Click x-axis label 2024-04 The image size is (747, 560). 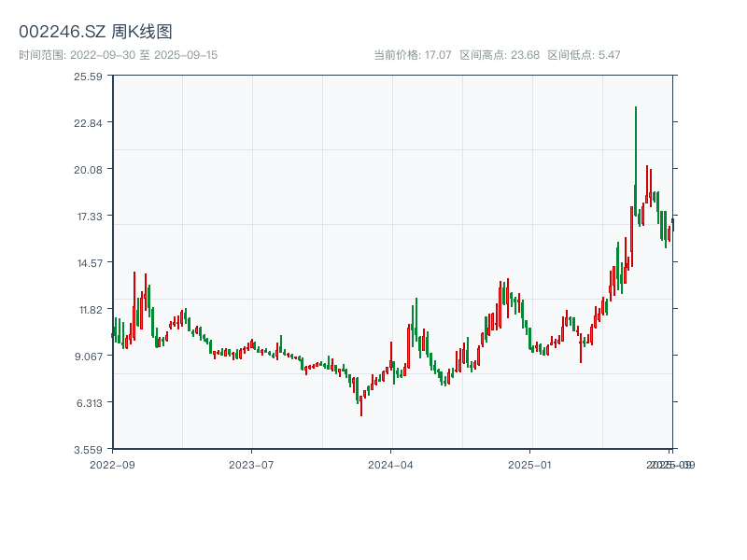pyautogui.click(x=390, y=465)
